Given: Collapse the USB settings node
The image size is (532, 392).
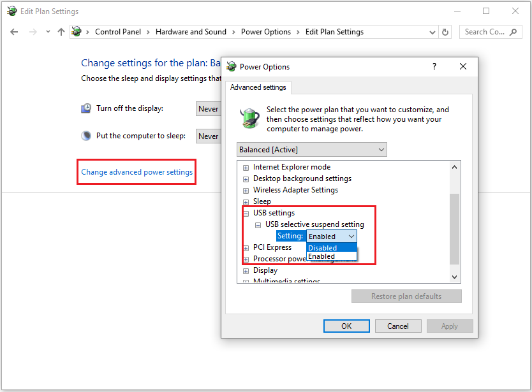Looking at the screenshot, I should (x=246, y=214).
